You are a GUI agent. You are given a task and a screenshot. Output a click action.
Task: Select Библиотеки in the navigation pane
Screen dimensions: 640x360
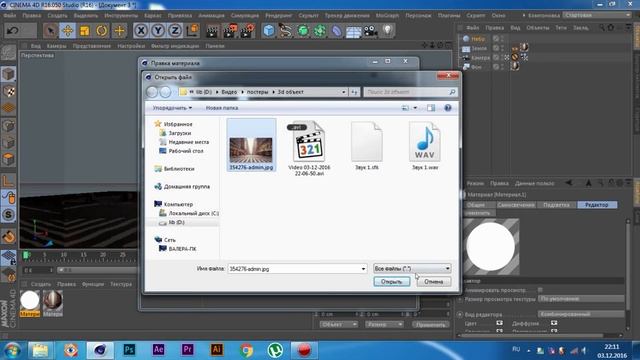179,169
